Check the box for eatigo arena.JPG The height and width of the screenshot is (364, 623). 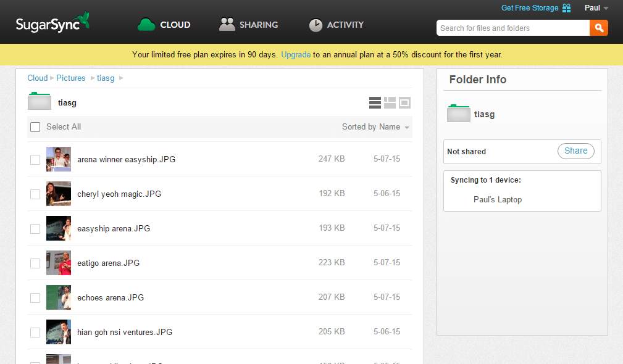35,263
